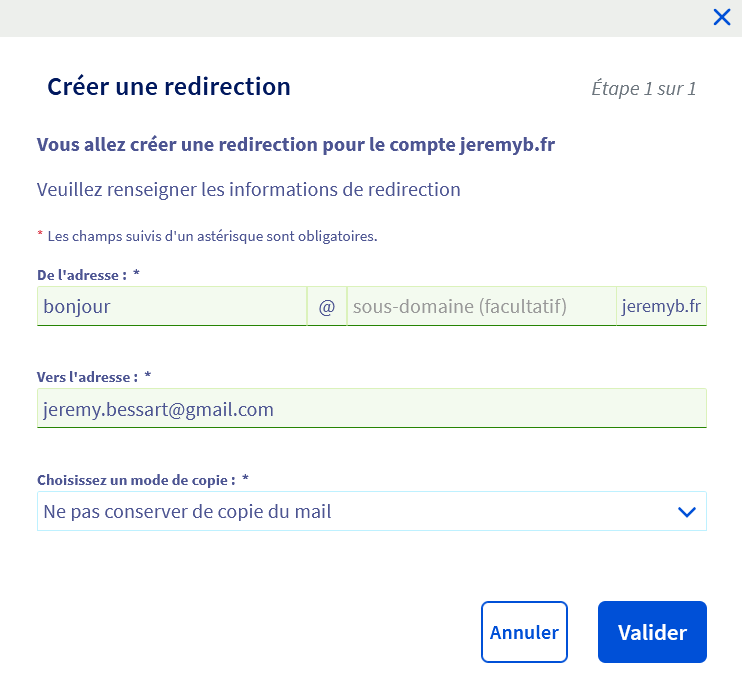Click the "Vers l'adresse :" field label
Image resolution: width=742 pixels, height=690 pixels.
(x=87, y=377)
